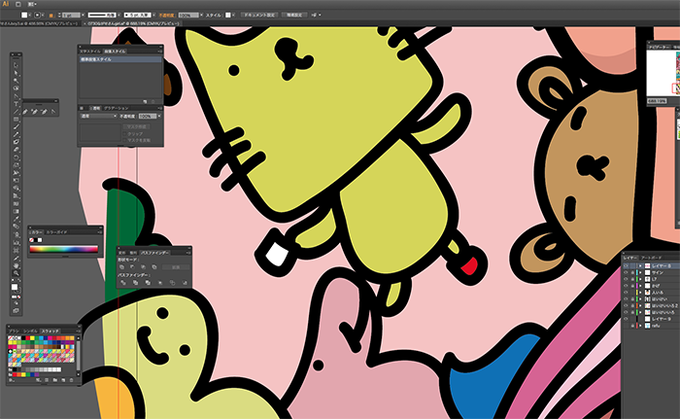Screen dimensions: 680x419
Task: Toggle visibility of サイン layer
Action: pyautogui.click(x=625, y=272)
